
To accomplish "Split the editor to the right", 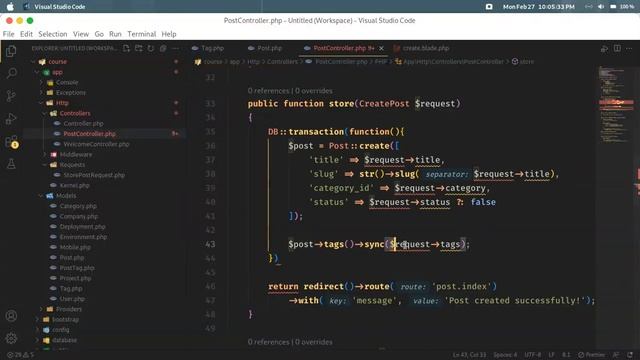I will (617, 49).
